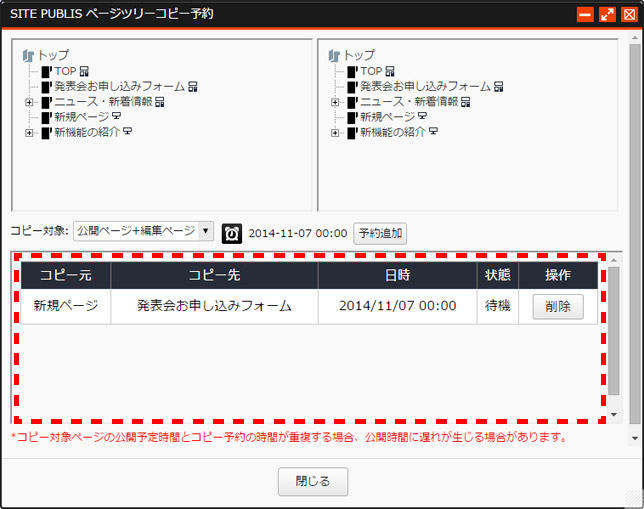The image size is (644, 509).
Task: Click the 状態 column header
Action: (497, 275)
